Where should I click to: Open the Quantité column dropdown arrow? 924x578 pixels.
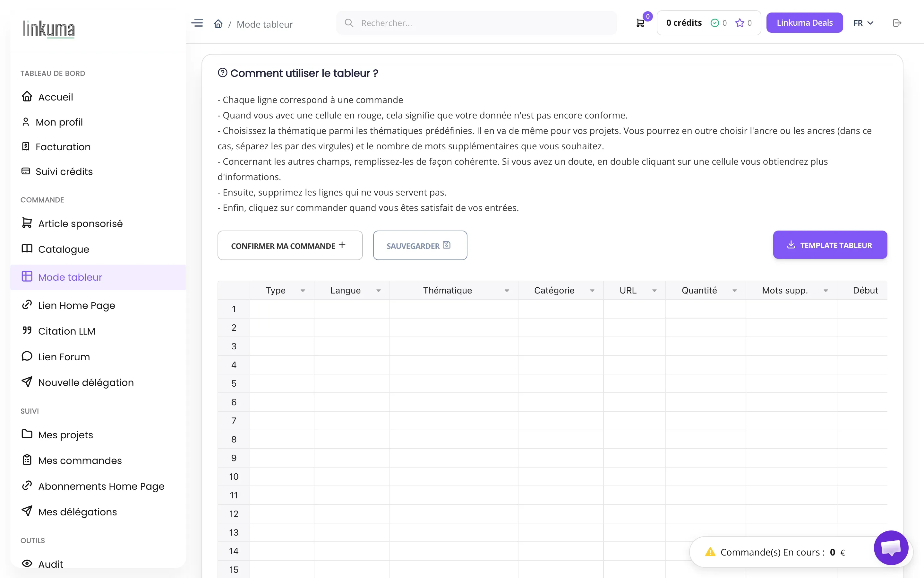735,291
